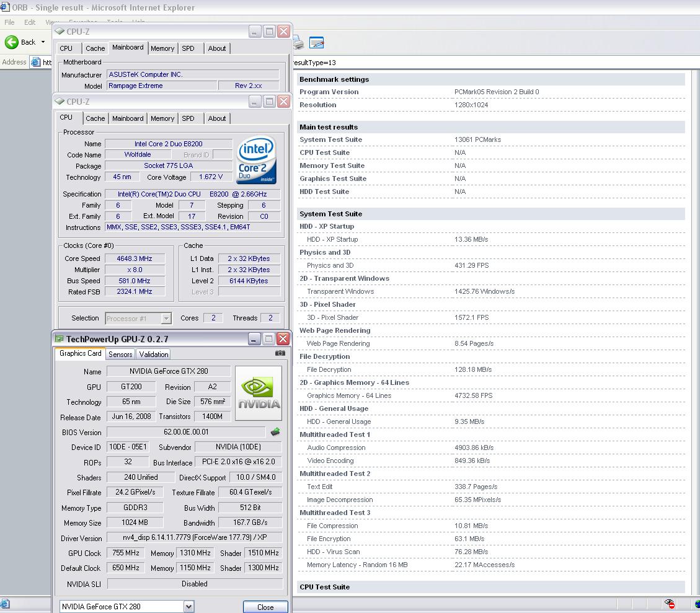The image size is (700, 613).
Task: Open Memory tab in upper CPU-Z window
Action: (x=162, y=48)
